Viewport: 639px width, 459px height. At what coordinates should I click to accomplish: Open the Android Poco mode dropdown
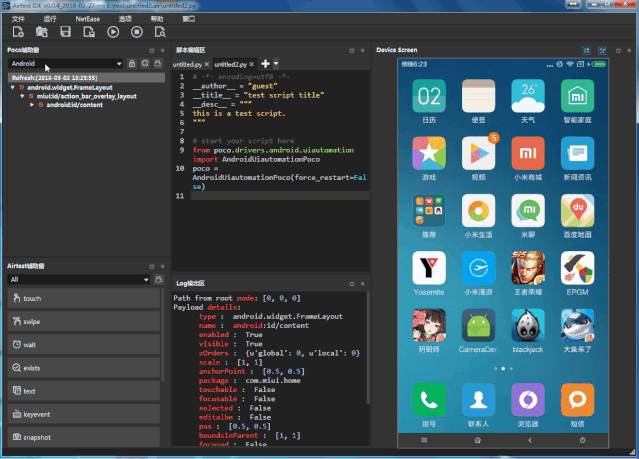[x=66, y=64]
